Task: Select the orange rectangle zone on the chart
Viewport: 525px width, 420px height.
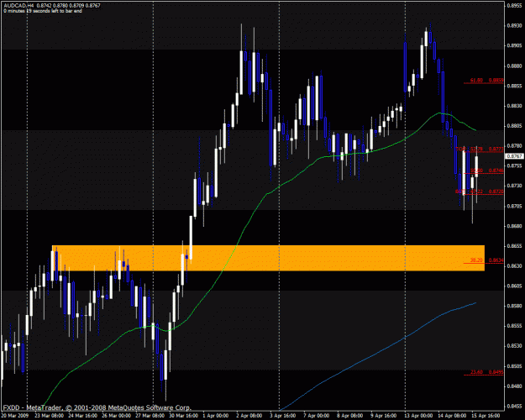Action: [x=268, y=258]
